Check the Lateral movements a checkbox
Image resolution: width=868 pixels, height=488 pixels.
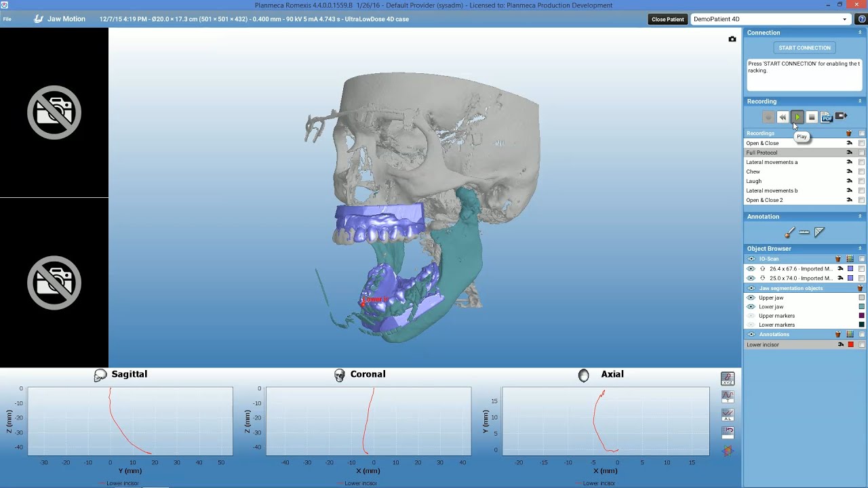(x=862, y=162)
